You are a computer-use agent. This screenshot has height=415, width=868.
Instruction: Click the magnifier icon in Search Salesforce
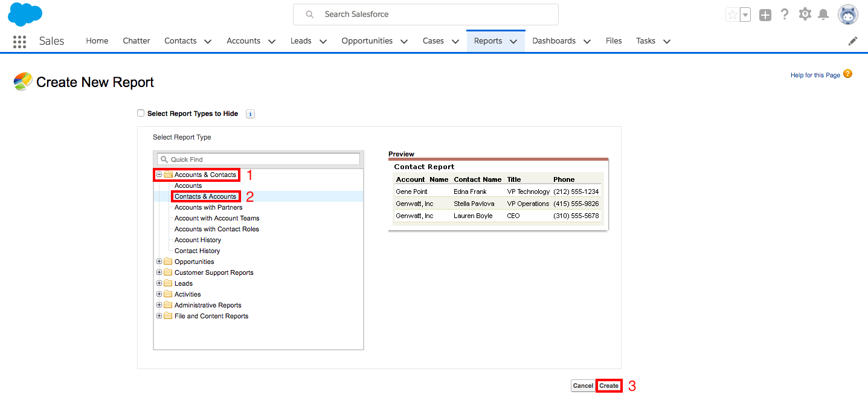[310, 14]
